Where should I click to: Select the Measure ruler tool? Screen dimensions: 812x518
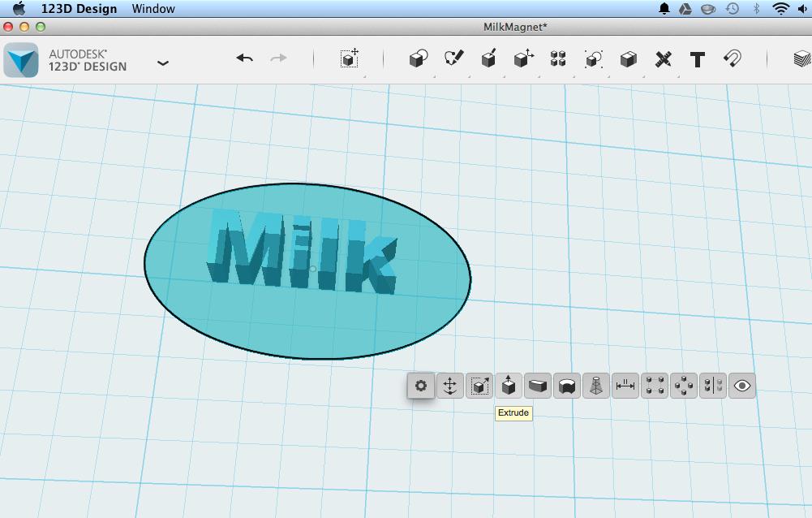pyautogui.click(x=663, y=58)
